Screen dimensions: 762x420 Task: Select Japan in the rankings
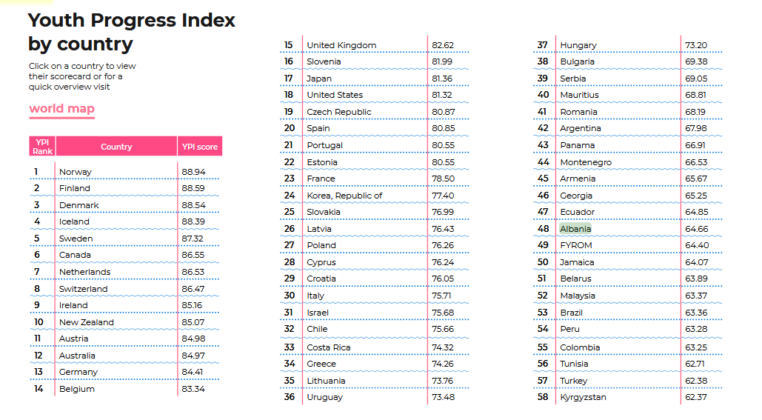tap(319, 78)
